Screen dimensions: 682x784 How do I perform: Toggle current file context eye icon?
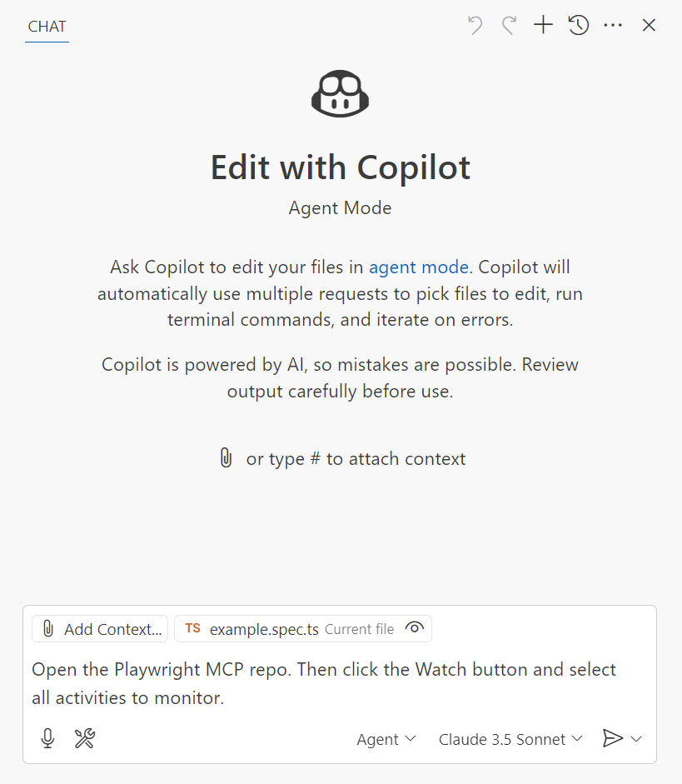tap(414, 628)
